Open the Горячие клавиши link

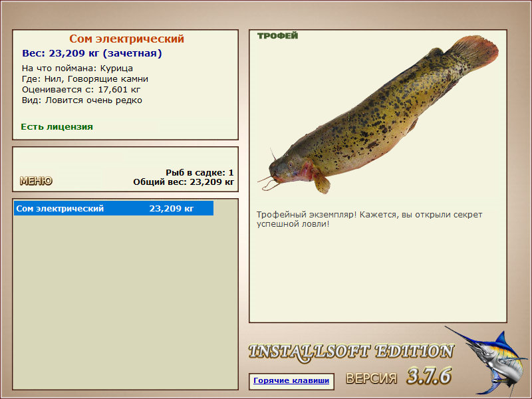point(291,380)
